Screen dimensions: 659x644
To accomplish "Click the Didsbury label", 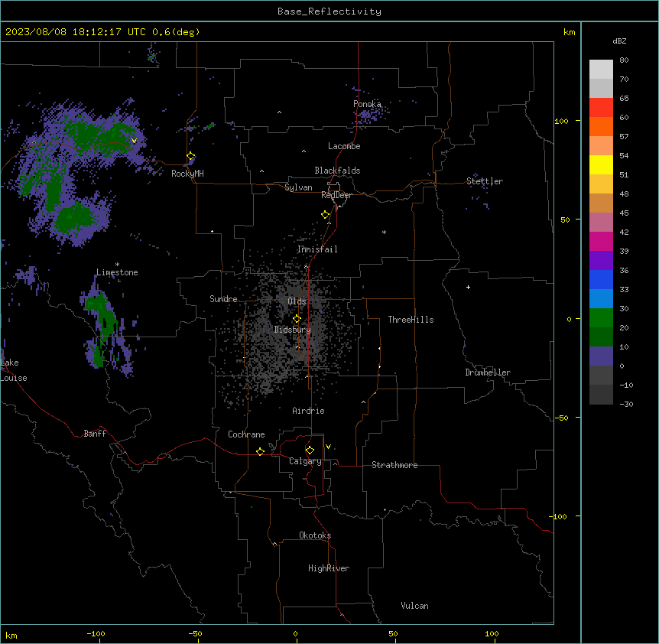I will tap(293, 330).
